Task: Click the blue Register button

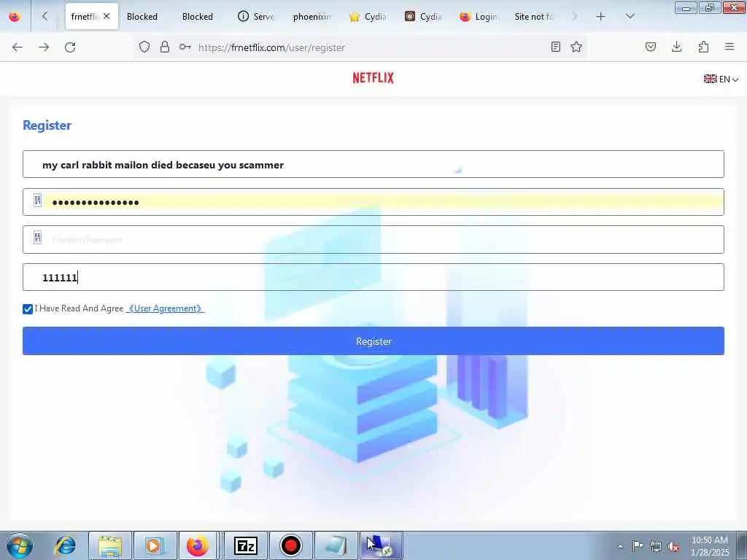Action: click(x=373, y=341)
